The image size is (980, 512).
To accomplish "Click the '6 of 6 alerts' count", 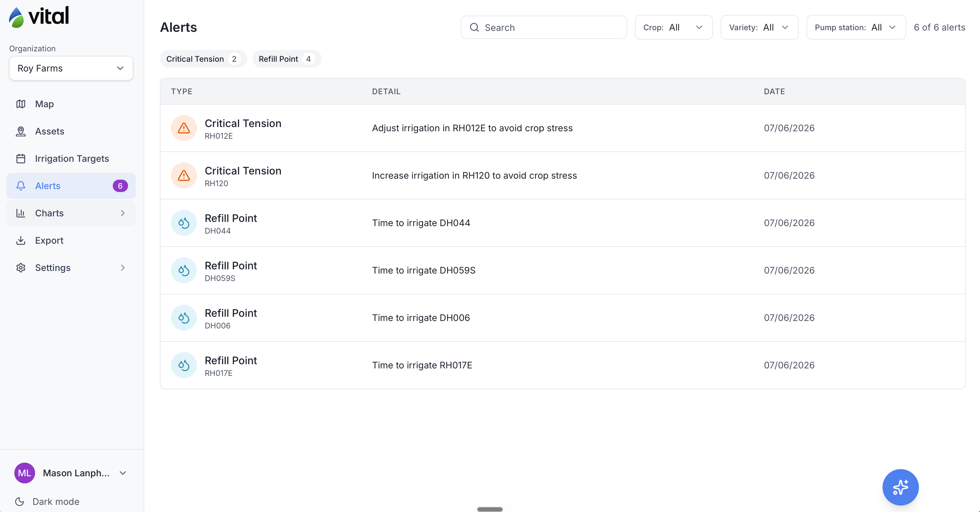I will (x=939, y=27).
